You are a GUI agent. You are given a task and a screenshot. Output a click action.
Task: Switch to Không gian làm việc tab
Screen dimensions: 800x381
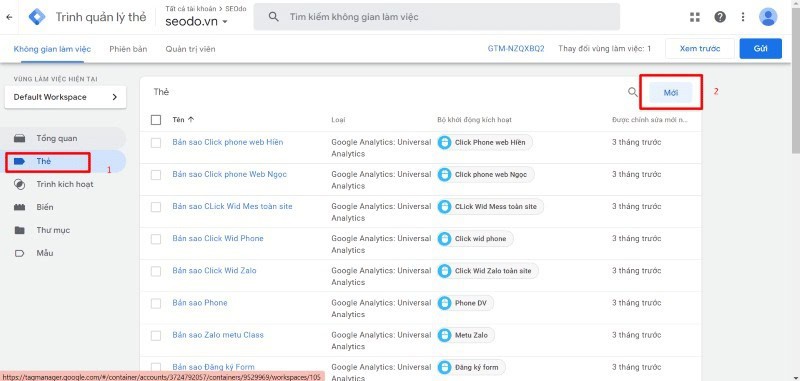52,49
